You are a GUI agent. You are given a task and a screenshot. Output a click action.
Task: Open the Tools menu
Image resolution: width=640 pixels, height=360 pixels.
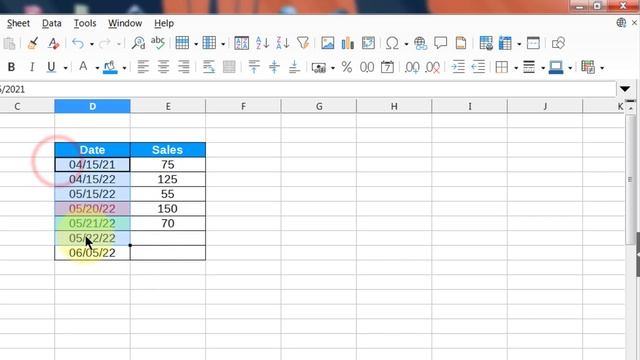85,23
